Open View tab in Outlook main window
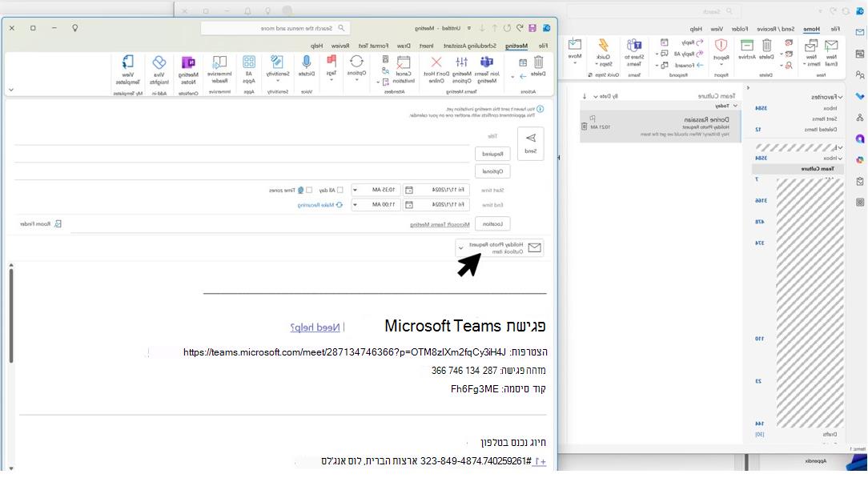The image size is (868, 478). coord(717,29)
